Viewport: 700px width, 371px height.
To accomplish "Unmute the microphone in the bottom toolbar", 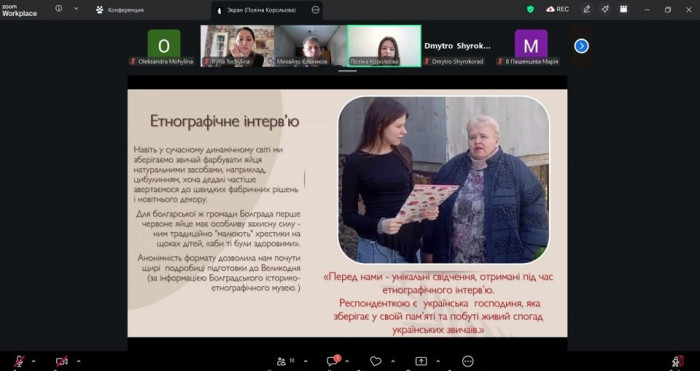I will (x=19, y=361).
